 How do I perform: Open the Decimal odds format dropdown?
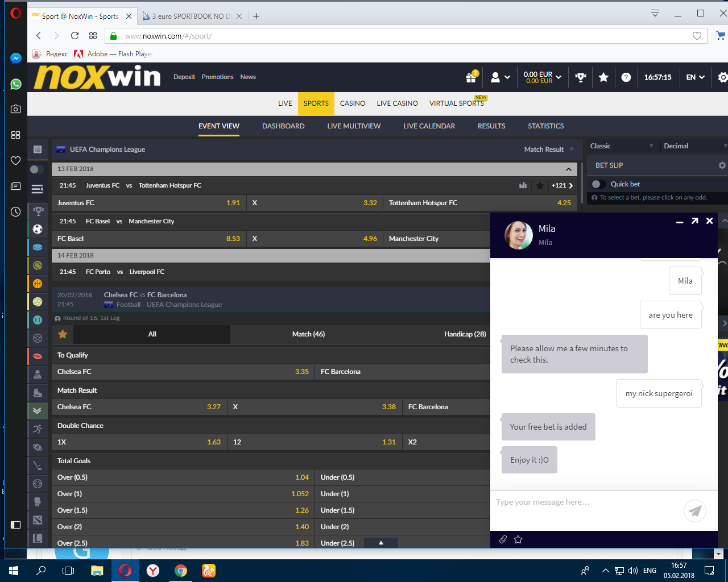695,146
